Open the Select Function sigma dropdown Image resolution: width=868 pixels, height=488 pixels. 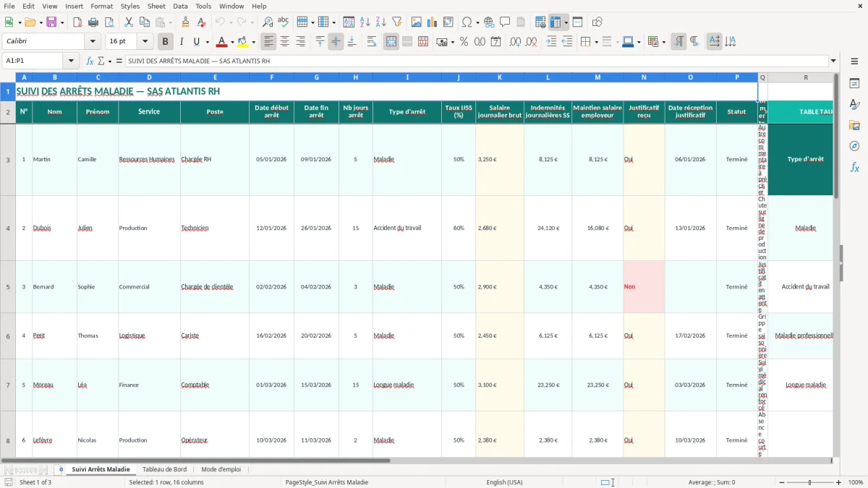(109, 61)
